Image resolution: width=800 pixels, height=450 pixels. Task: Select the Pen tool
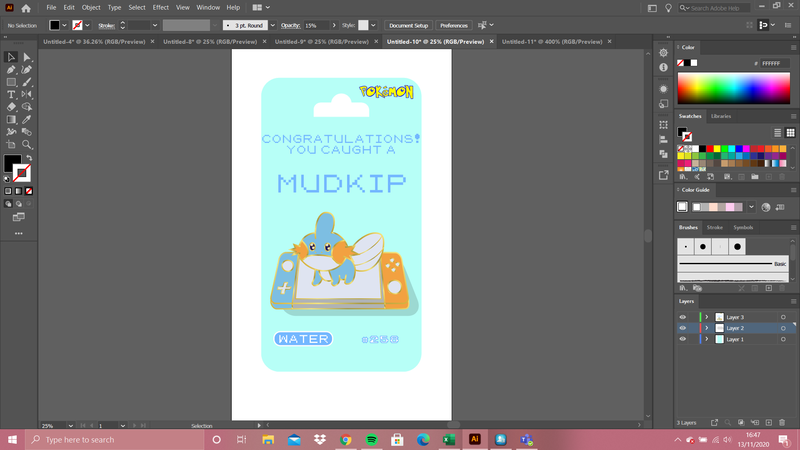[11, 69]
